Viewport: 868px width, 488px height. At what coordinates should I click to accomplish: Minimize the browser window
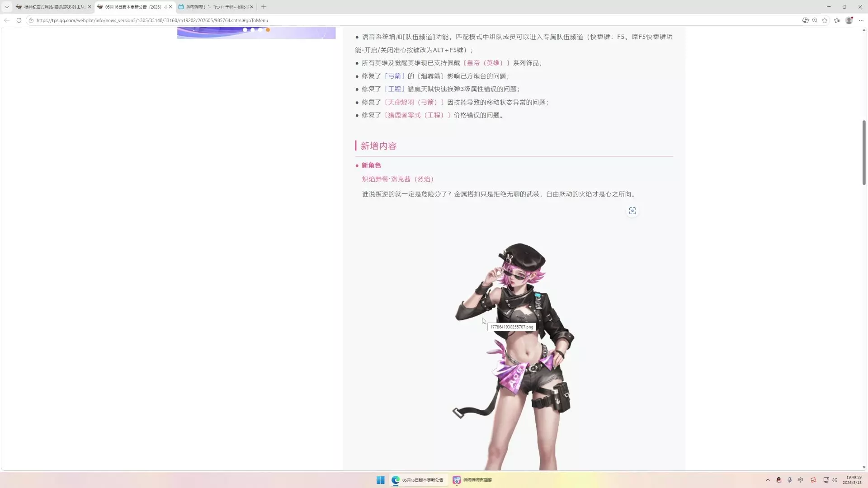pos(829,7)
